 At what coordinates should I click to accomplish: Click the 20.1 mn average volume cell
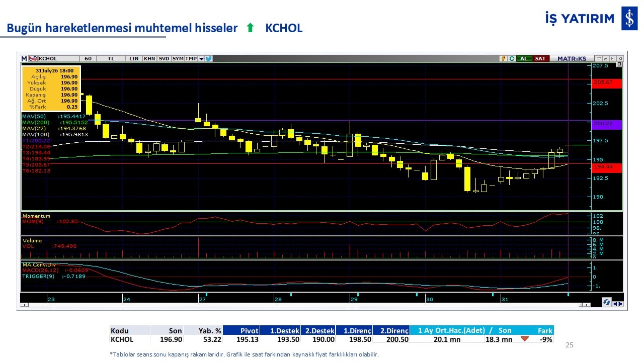tap(447, 339)
